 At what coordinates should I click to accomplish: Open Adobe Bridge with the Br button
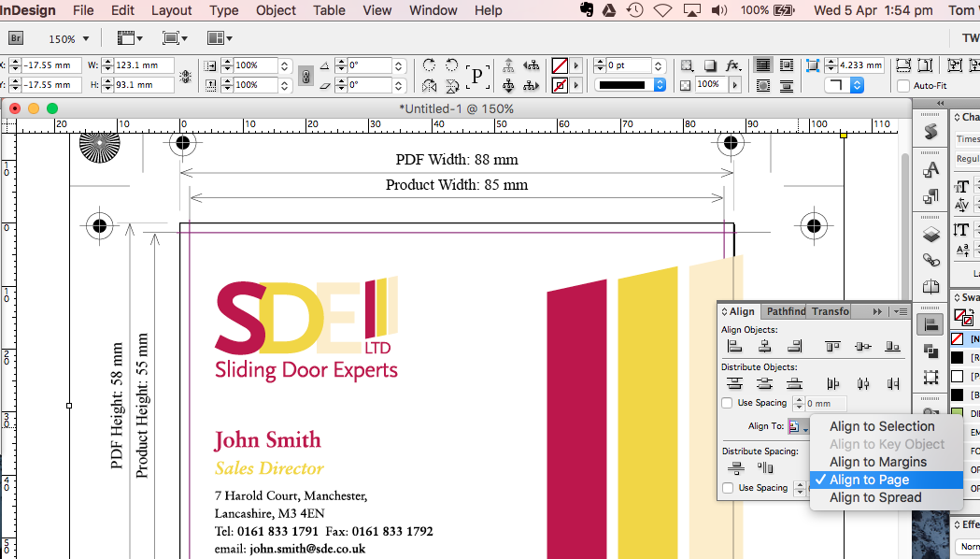(16, 38)
